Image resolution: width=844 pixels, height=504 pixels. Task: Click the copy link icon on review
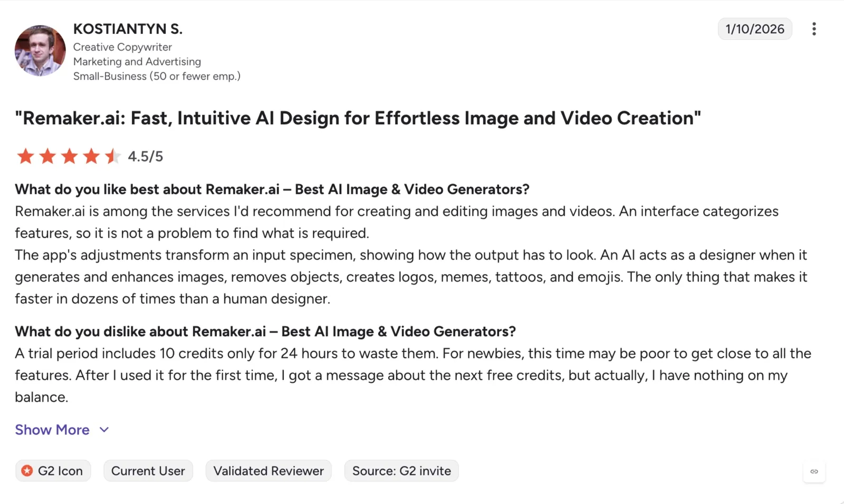pos(814,471)
